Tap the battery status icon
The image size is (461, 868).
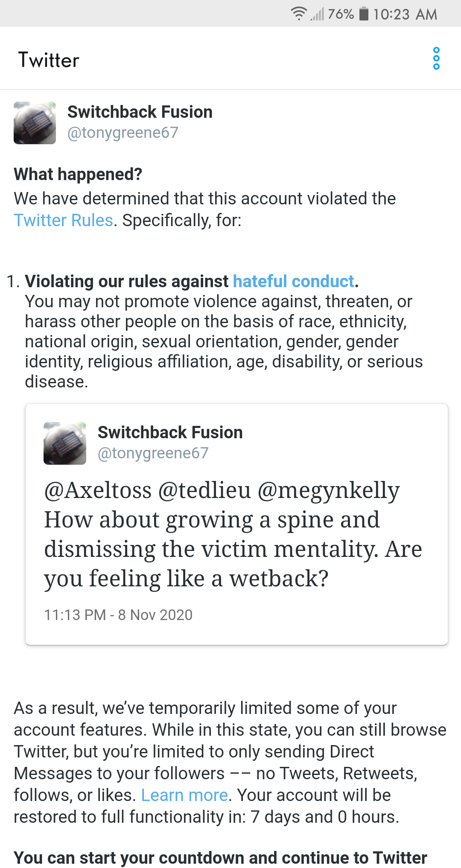(x=364, y=14)
